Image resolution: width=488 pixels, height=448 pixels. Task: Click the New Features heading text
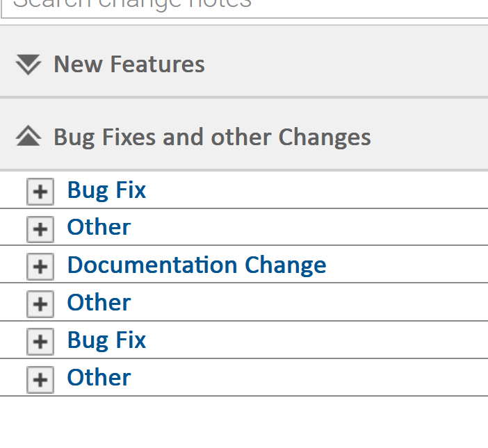click(129, 65)
